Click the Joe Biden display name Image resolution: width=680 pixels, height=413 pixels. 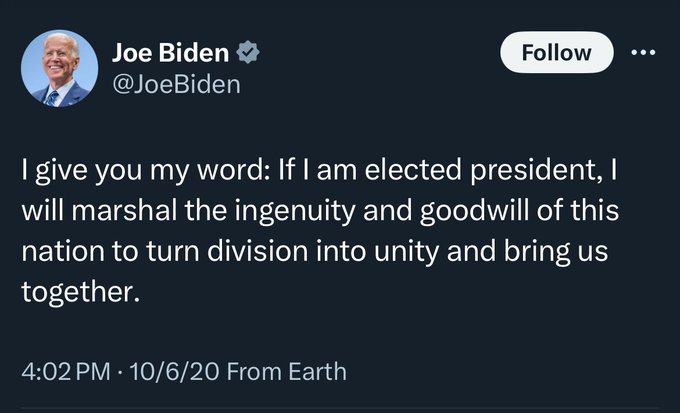pos(170,53)
